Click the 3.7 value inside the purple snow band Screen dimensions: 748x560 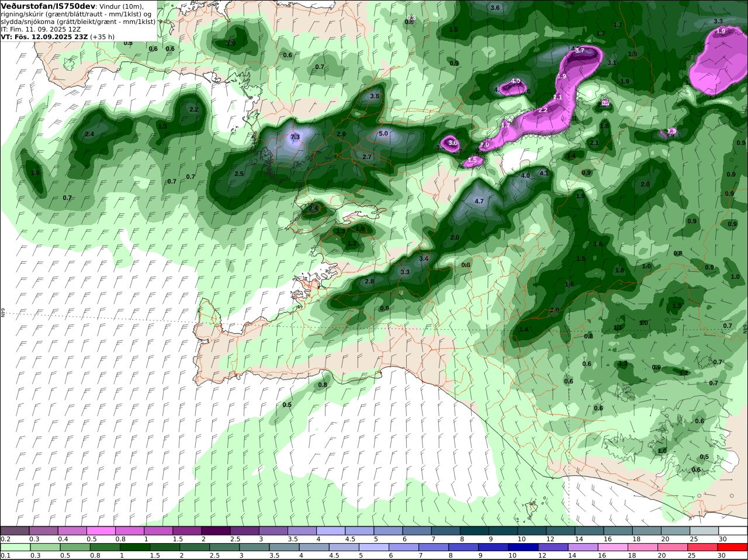click(580, 51)
